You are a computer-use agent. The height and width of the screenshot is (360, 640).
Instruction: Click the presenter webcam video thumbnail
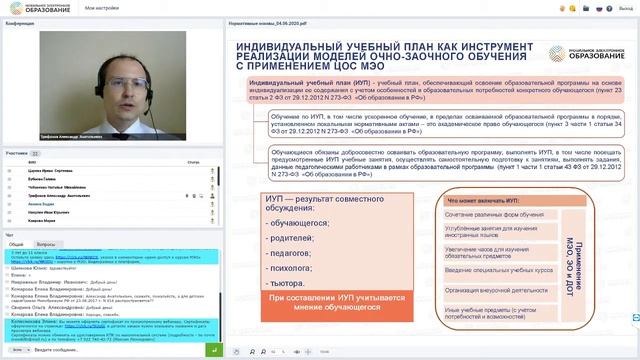pyautogui.click(x=113, y=86)
